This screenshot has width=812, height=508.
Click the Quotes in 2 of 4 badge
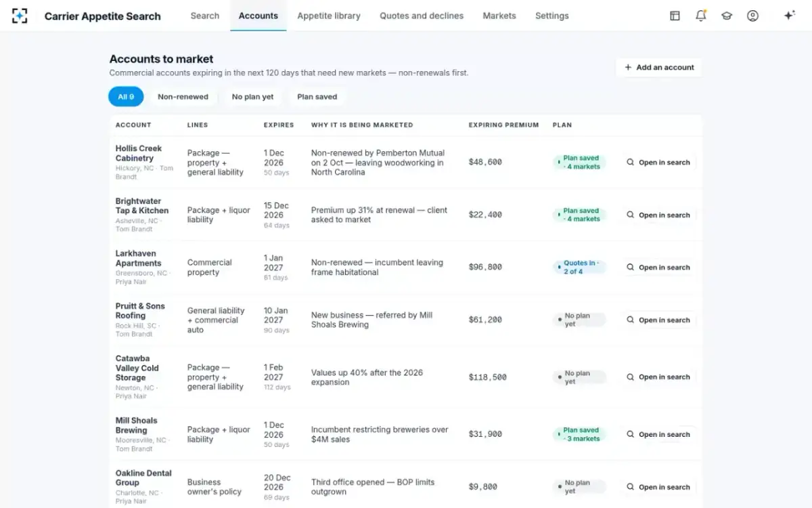579,268
